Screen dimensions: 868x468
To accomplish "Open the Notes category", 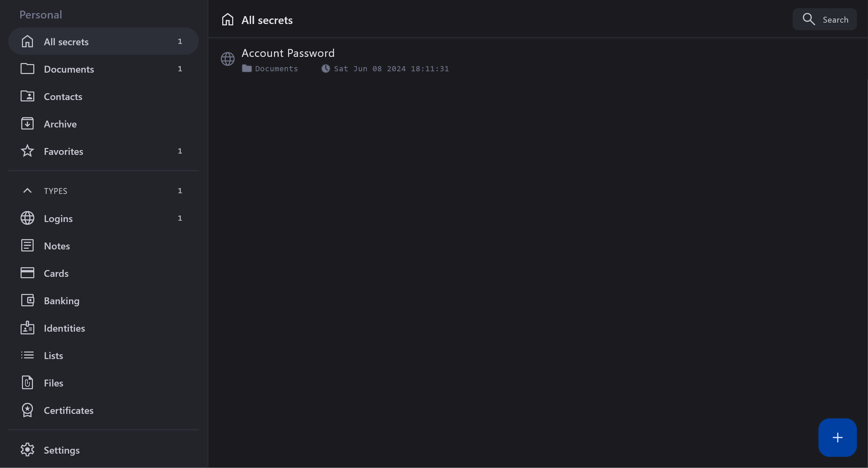I will [x=57, y=246].
